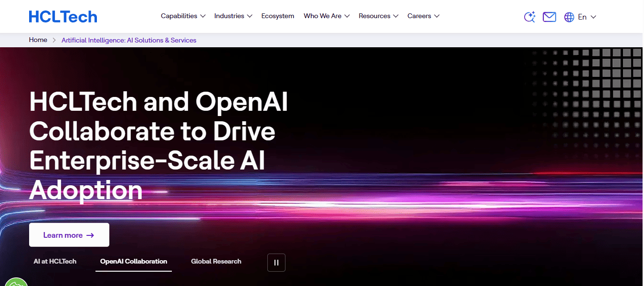Go to Home via breadcrumb

tap(38, 40)
